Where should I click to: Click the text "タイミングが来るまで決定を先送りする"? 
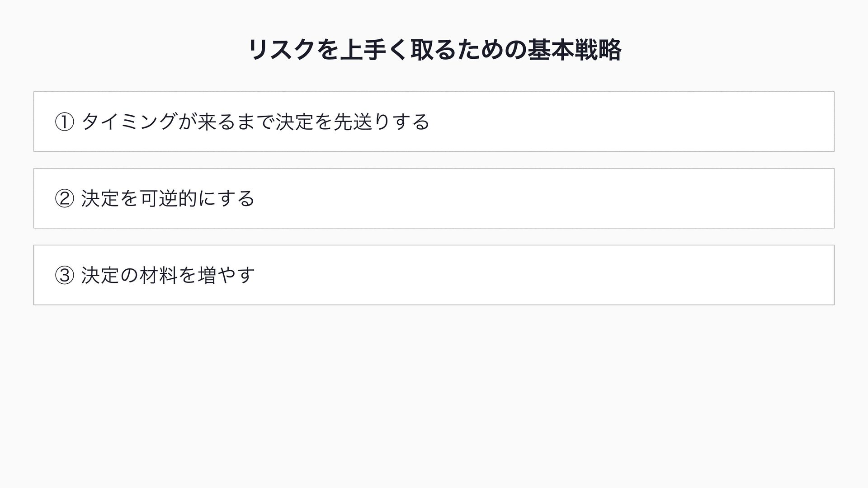click(255, 122)
